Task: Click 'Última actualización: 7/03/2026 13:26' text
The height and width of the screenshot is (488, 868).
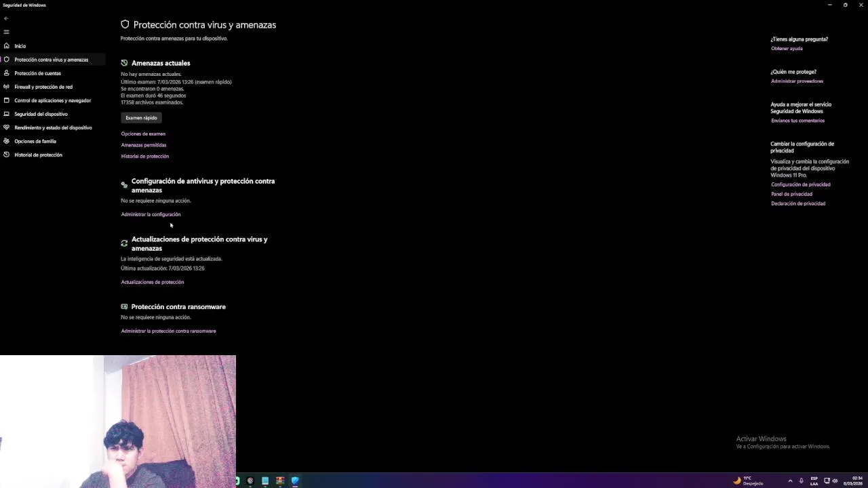Action: pyautogui.click(x=163, y=268)
